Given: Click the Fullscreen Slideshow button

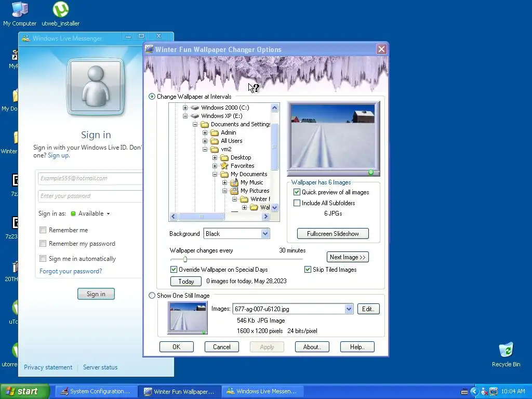Looking at the screenshot, I should click(333, 233).
